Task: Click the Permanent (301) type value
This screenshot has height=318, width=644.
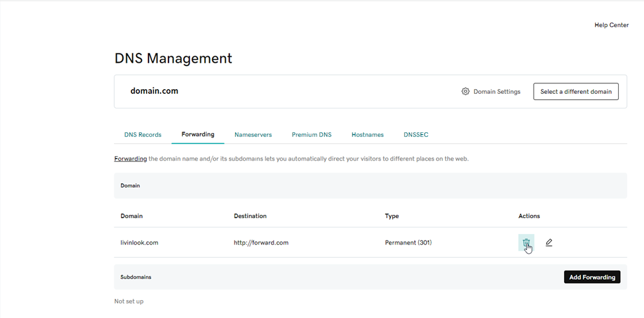Action: pos(408,243)
